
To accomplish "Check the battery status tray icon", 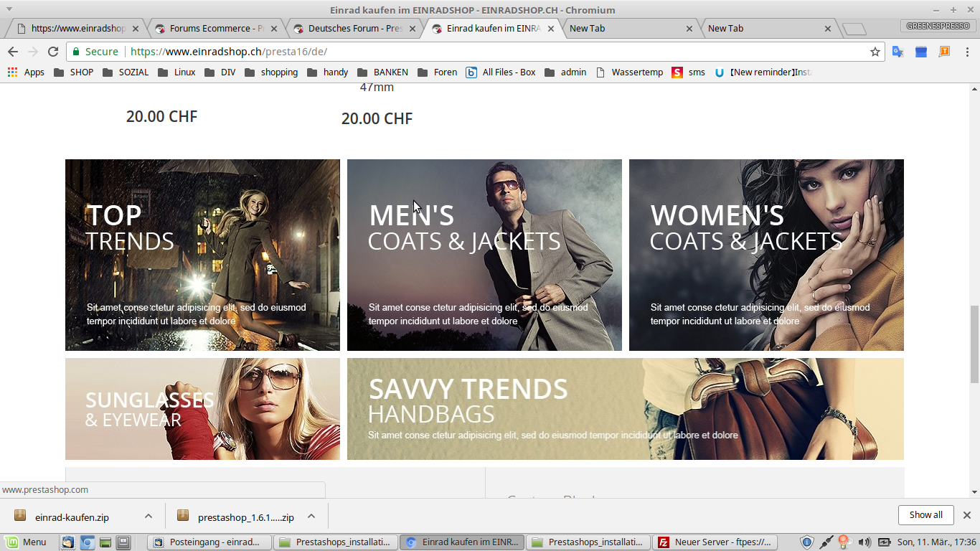I will [884, 542].
